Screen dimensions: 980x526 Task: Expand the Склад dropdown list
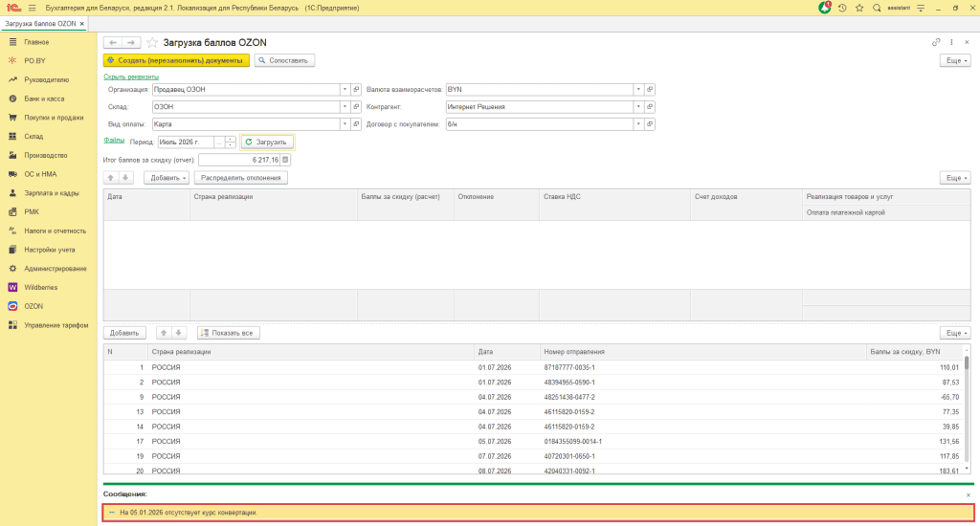click(345, 107)
